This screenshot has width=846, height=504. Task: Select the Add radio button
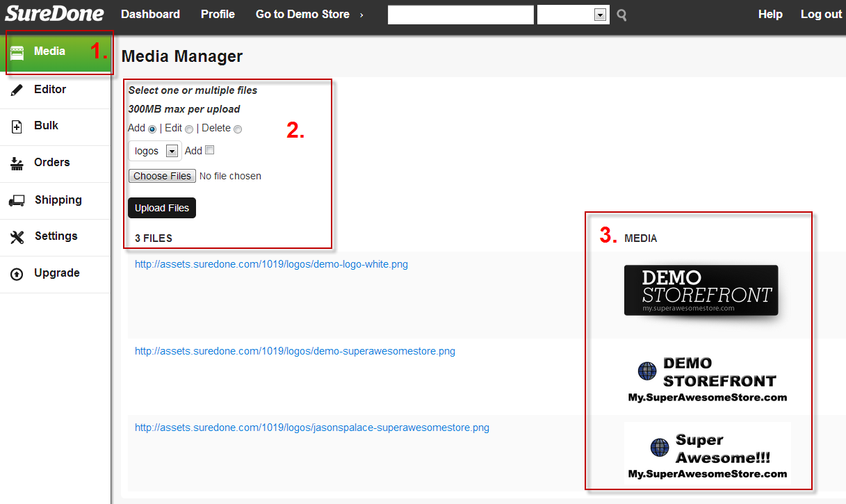(152, 129)
